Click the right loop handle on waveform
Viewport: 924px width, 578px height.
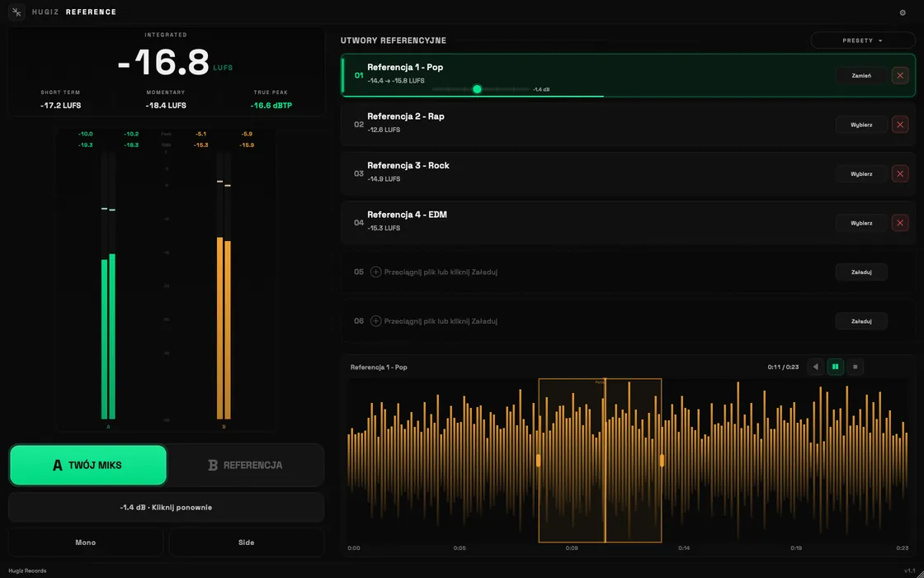click(662, 461)
